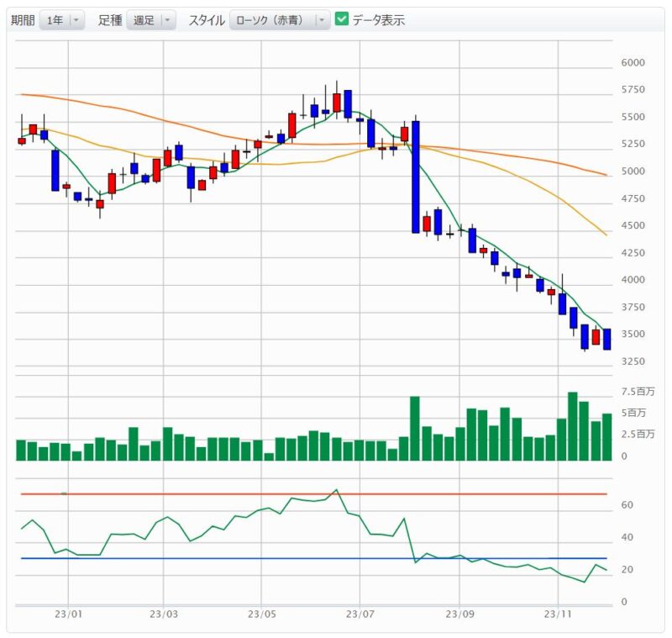Click the red overbought line in oscillator panel
The height and width of the screenshot is (638, 672).
[x=314, y=494]
